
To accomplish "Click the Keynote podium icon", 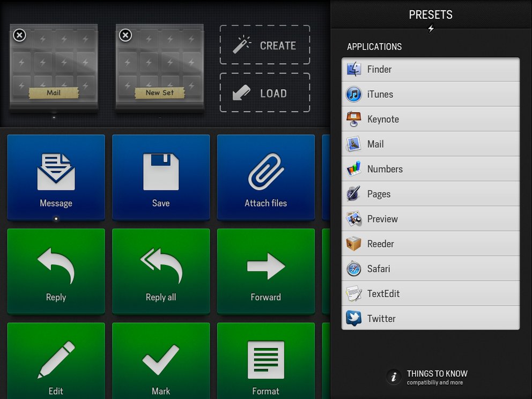I will (353, 119).
